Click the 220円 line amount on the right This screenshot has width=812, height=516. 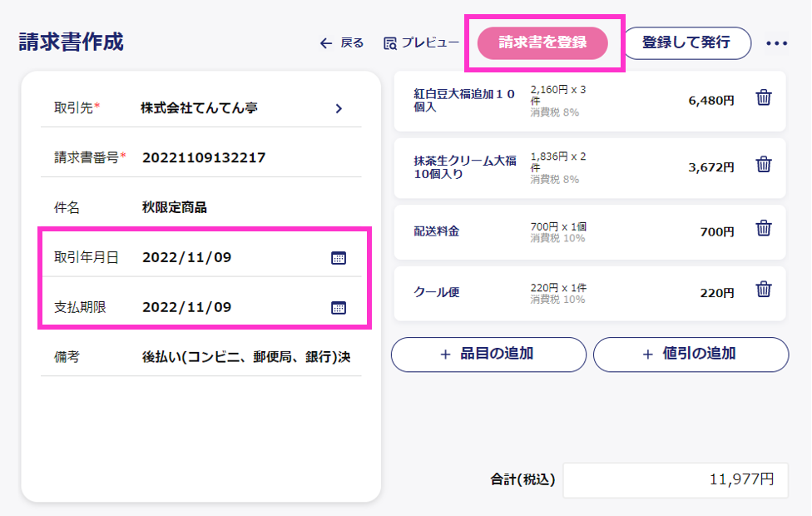pyautogui.click(x=717, y=293)
